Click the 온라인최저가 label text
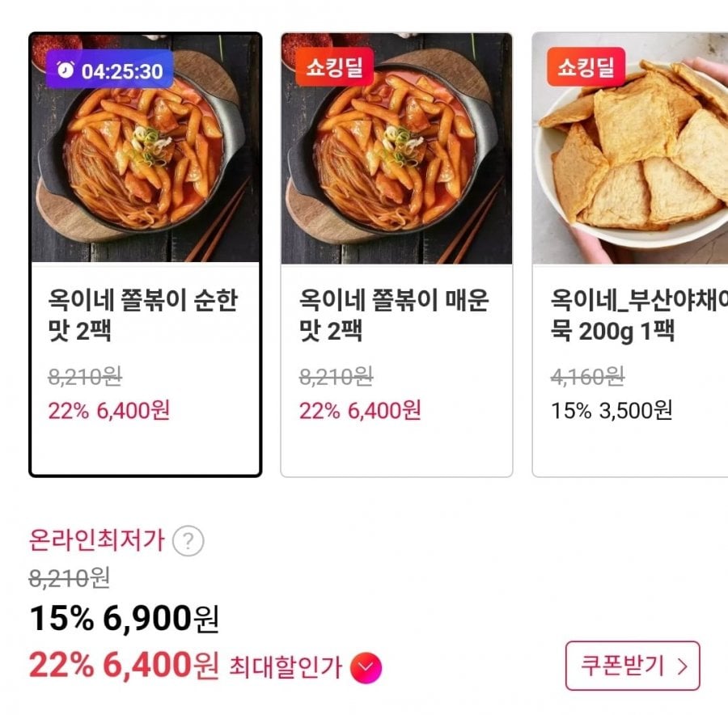The width and height of the screenshot is (728, 715). [97, 540]
